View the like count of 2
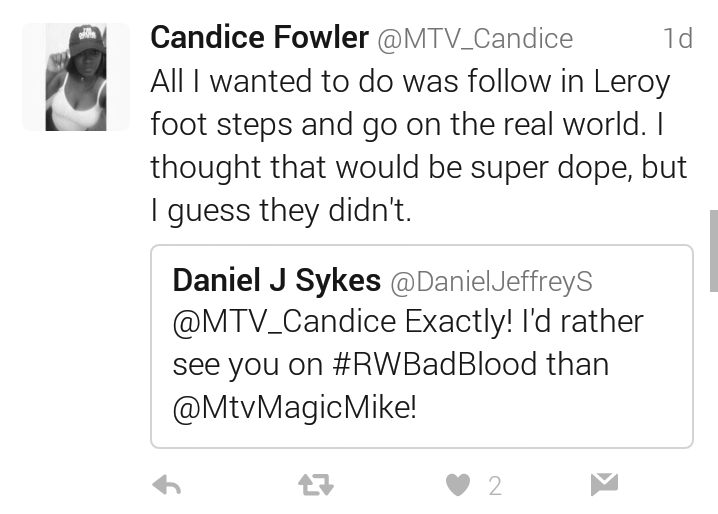 point(495,486)
